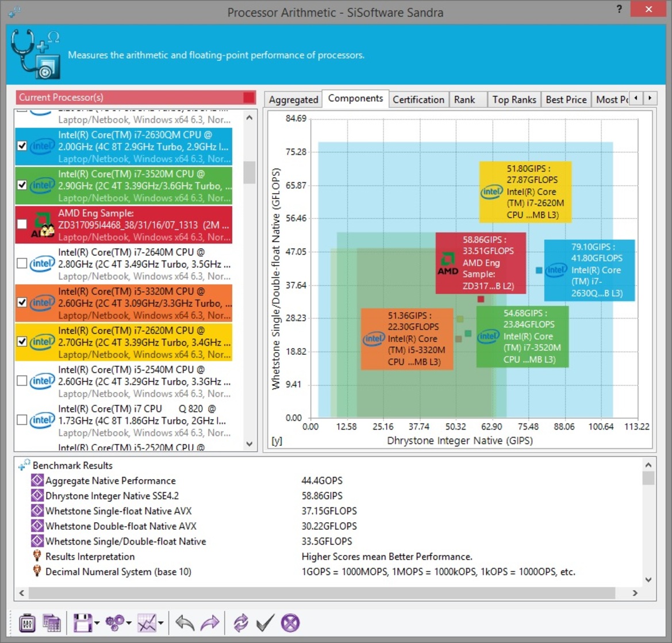672x643 pixels.
Task: Cancel with the purple X circle icon
Action: click(x=290, y=623)
